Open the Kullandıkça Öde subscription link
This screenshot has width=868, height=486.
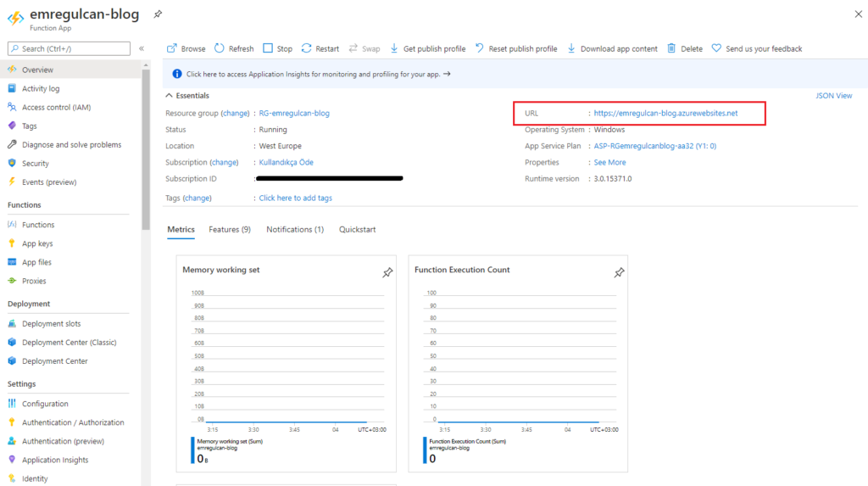coord(287,162)
